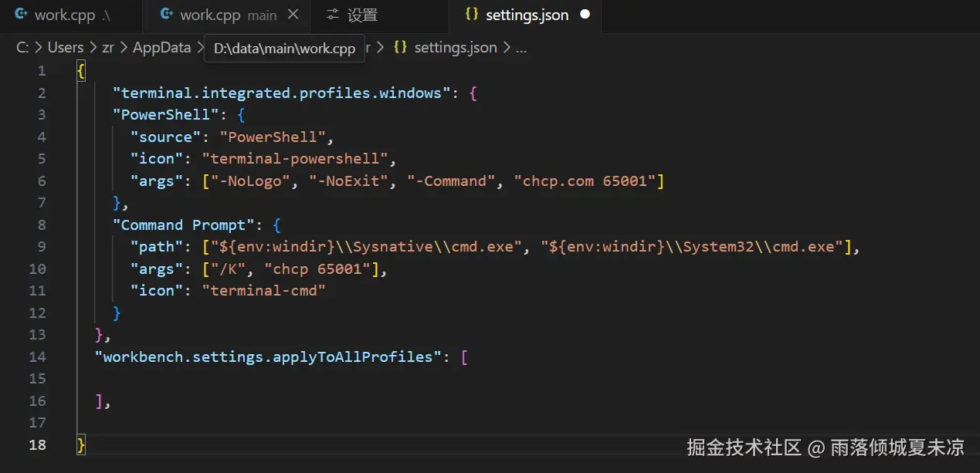Open the 设置 tab
This screenshot has width=980, height=473.
tap(378, 15)
